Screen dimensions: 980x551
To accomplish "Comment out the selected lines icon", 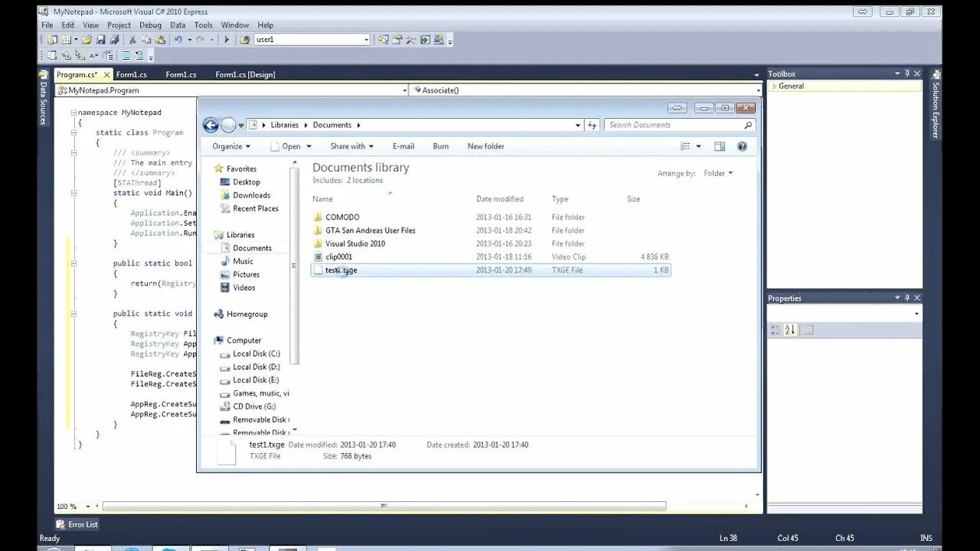I will (x=126, y=55).
